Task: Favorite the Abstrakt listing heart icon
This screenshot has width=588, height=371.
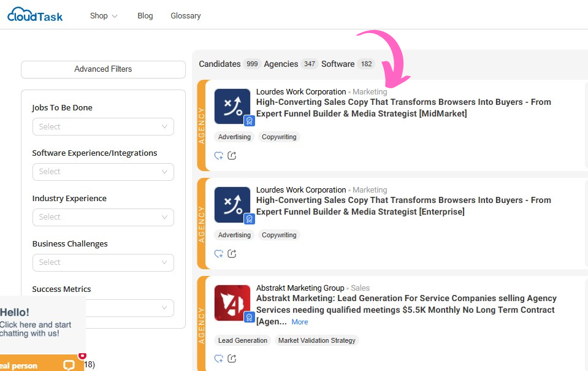Action: point(219,359)
